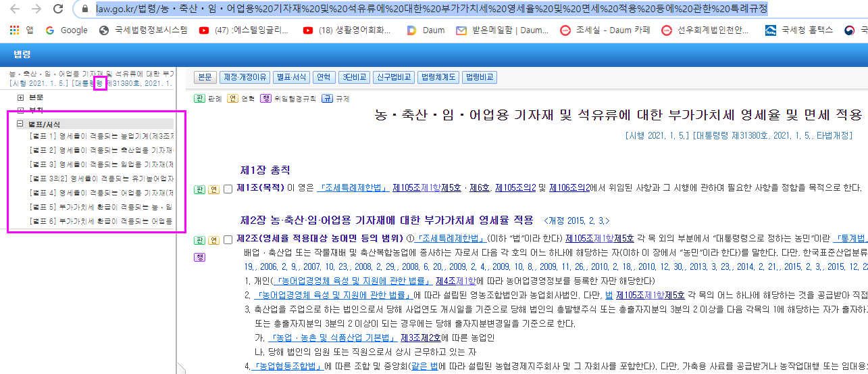Image resolution: width=868 pixels, height=374 pixels.
Task: Click 판 case icon beside 제1조
Action: click(x=199, y=189)
